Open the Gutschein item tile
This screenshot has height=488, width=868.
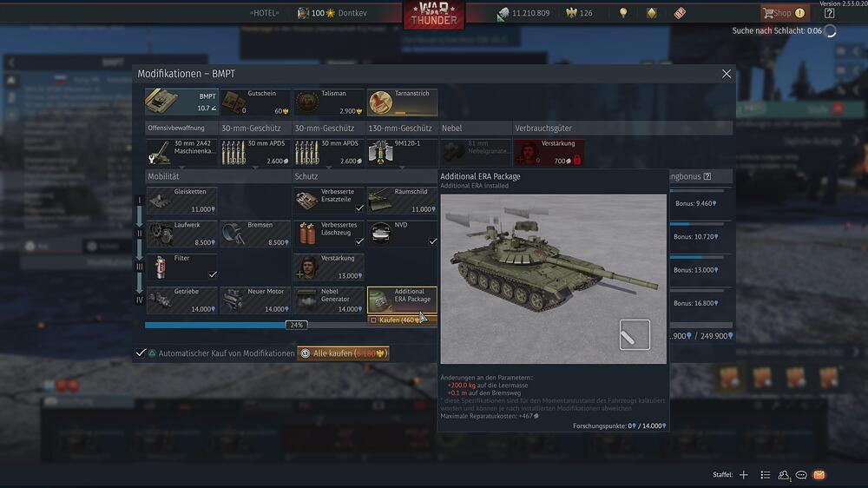pos(255,102)
